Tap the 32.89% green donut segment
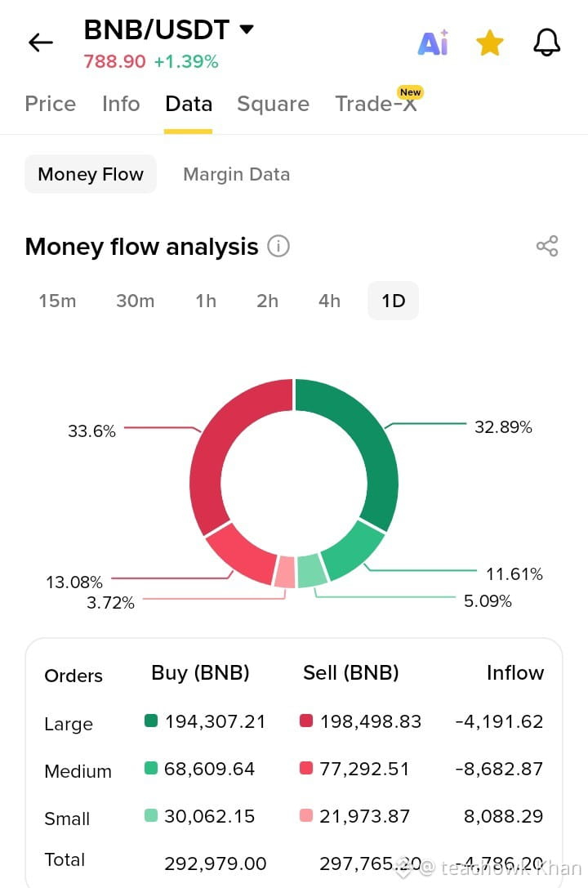Viewport: 588px width, 888px height. coord(363,436)
